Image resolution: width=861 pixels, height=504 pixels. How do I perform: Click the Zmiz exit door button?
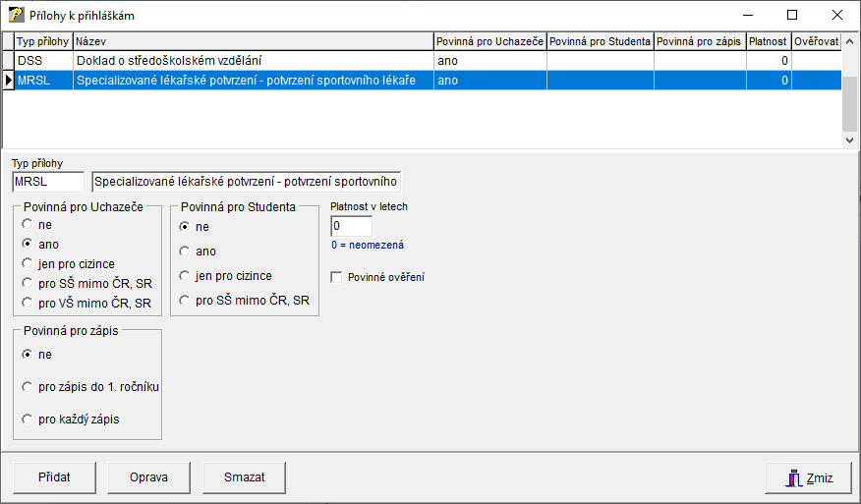(x=809, y=478)
